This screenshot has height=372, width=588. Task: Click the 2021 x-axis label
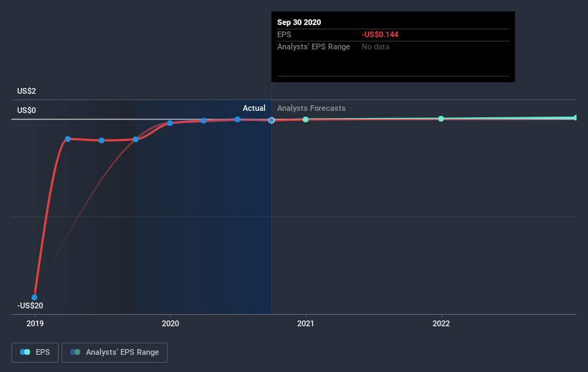pyautogui.click(x=306, y=323)
